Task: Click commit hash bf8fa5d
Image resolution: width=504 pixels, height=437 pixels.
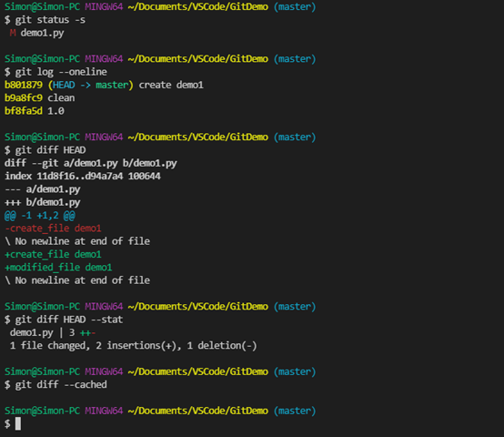Action: click(23, 111)
